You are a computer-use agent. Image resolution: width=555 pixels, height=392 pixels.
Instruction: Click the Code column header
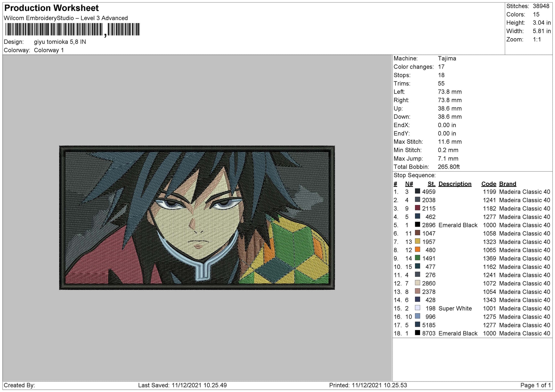[x=489, y=184]
